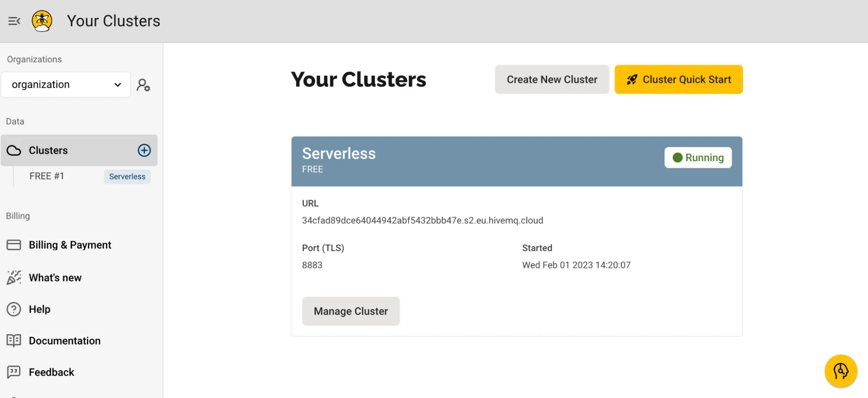Open What's new section
This screenshot has height=398, width=868.
click(x=55, y=278)
